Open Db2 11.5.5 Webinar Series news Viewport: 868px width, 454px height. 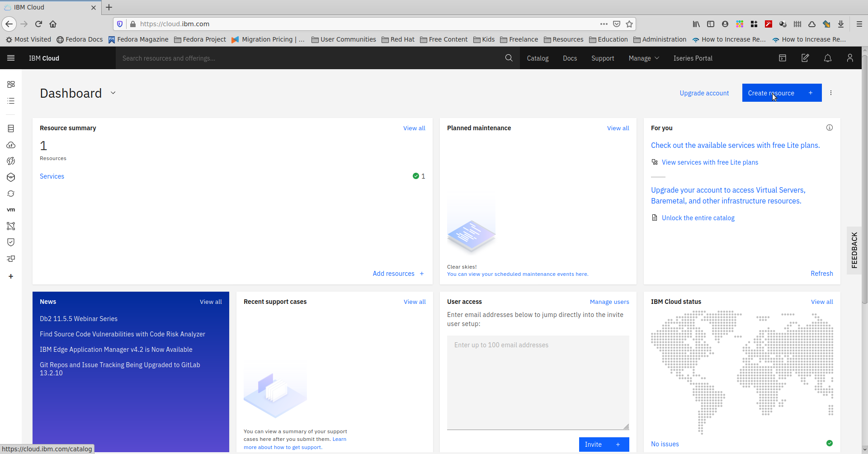pyautogui.click(x=79, y=319)
